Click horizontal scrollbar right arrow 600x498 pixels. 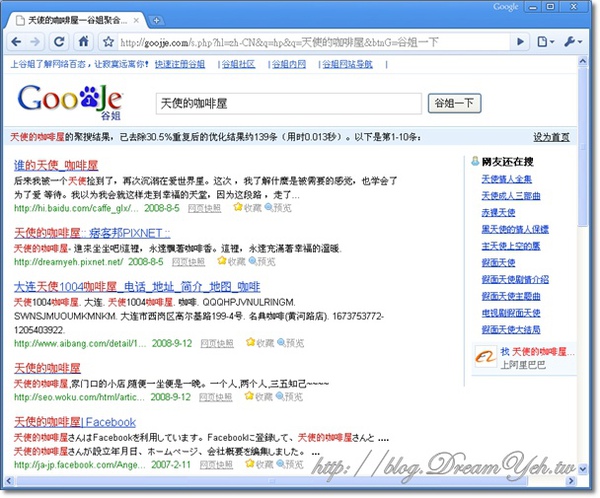[x=571, y=481]
